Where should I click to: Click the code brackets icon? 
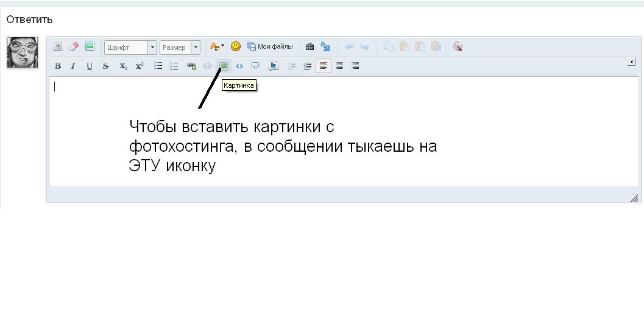[239, 66]
